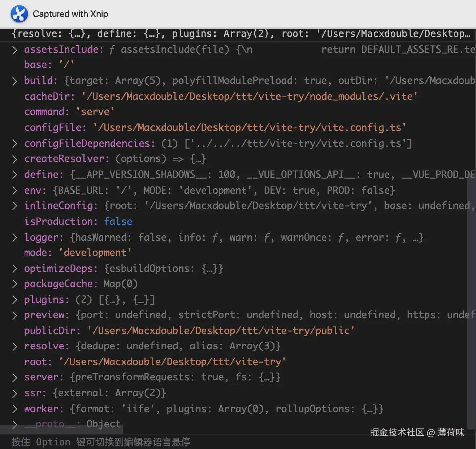Expand the createResolver function entry
Screen dimensions: 476x449
pyautogui.click(x=14, y=159)
